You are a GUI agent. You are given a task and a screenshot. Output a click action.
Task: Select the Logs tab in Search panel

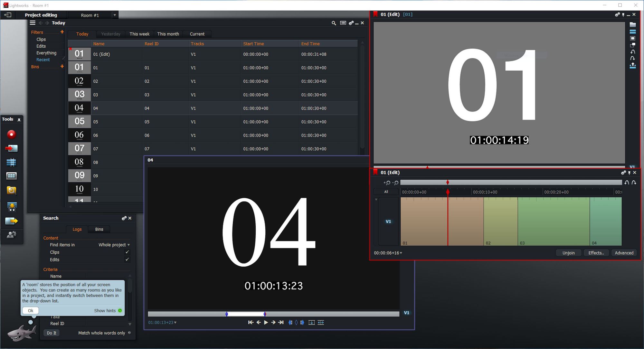(x=76, y=229)
